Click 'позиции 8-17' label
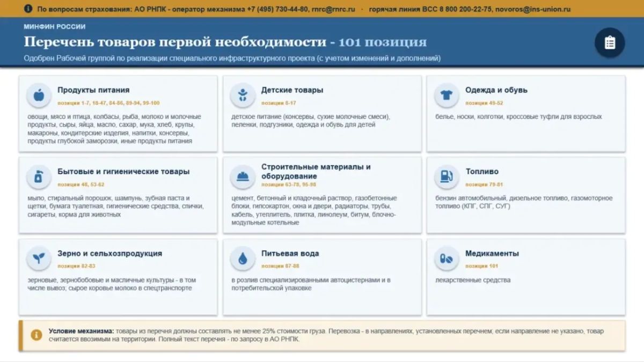This screenshot has width=644, height=362. click(279, 103)
